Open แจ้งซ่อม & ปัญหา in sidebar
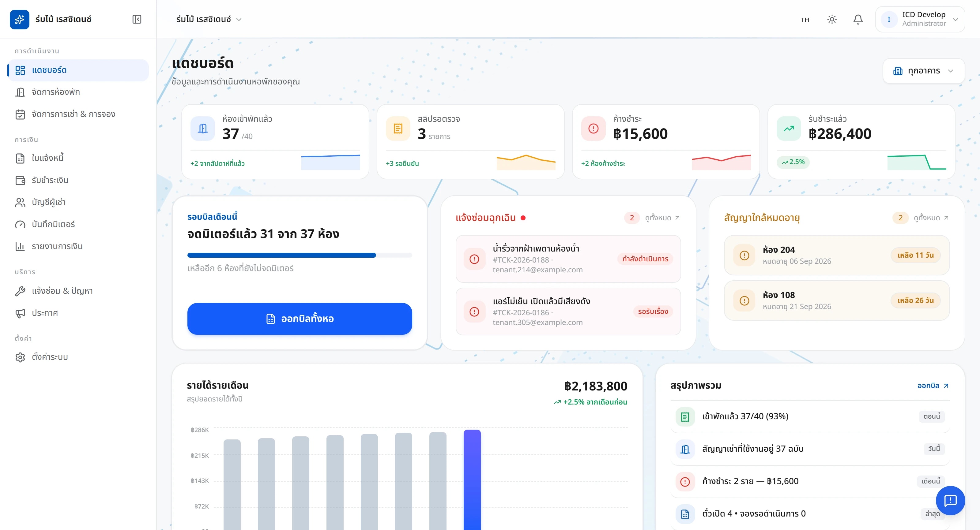The image size is (980, 530). 78,291
